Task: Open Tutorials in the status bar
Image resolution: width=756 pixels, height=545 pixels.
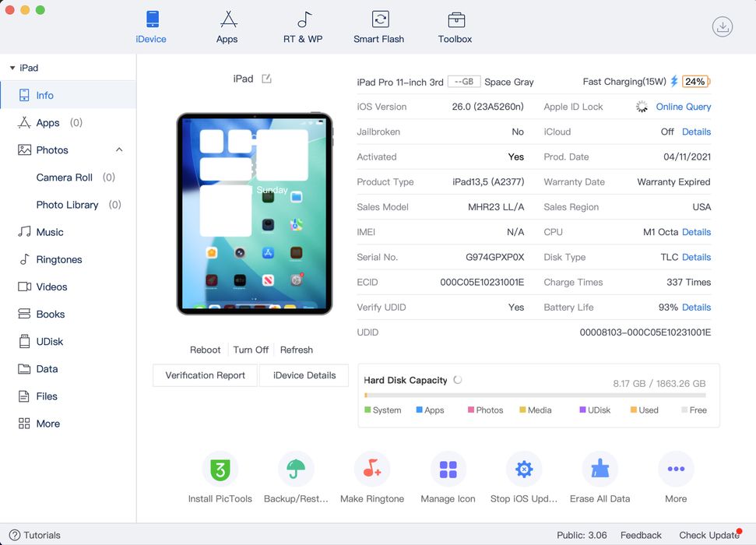Action: tap(35, 535)
